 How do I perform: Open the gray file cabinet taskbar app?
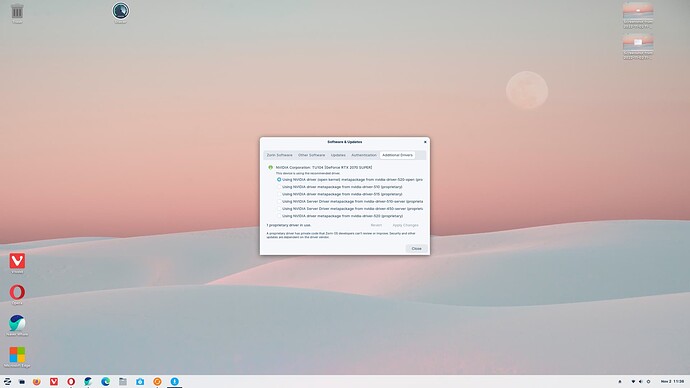pos(123,381)
